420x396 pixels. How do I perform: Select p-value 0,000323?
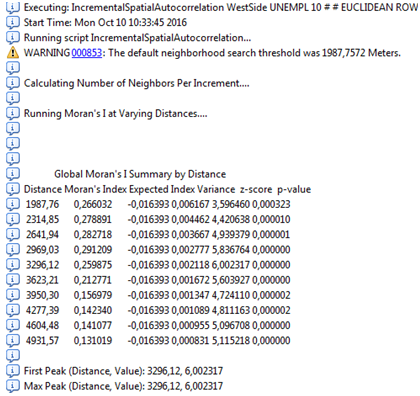click(271, 204)
